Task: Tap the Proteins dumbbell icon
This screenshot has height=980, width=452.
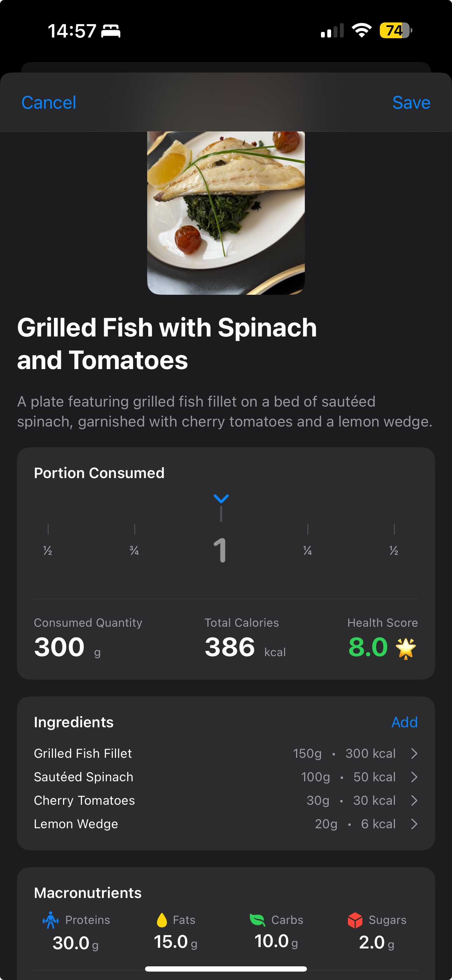Action: 50,919
